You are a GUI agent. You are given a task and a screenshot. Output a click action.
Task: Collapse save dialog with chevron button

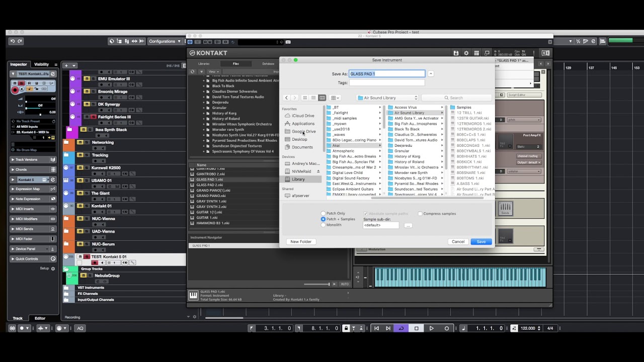[x=431, y=74]
